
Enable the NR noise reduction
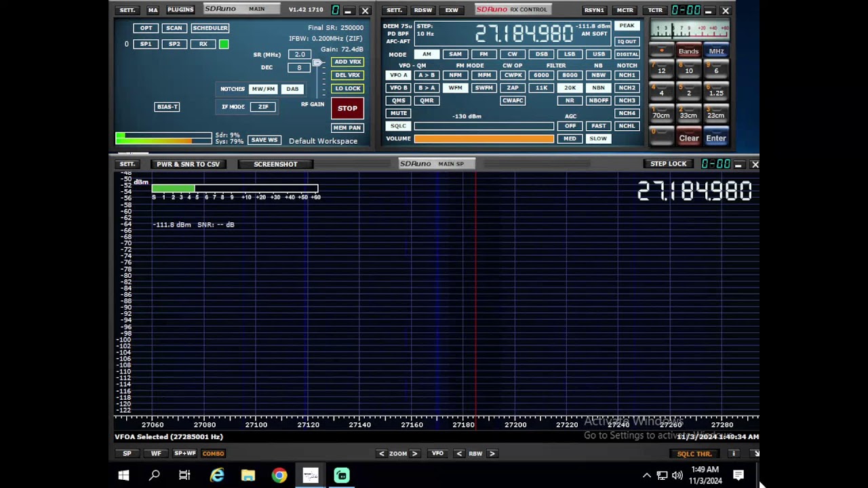tap(570, 100)
